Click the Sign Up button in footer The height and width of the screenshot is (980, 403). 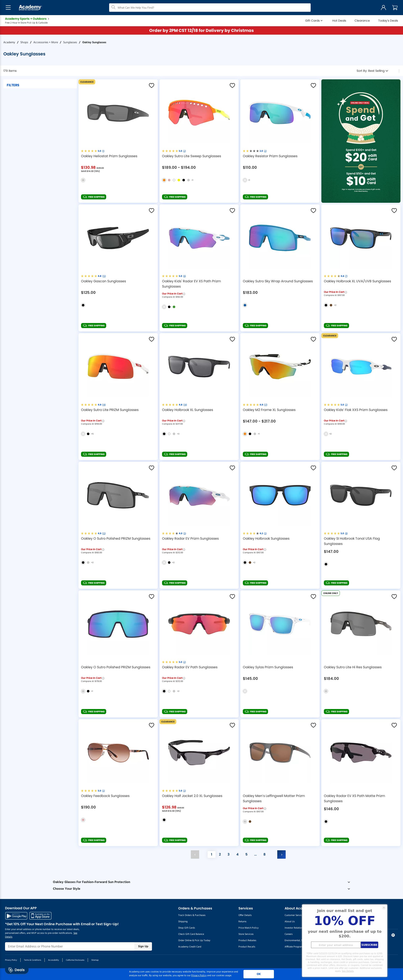click(x=143, y=946)
